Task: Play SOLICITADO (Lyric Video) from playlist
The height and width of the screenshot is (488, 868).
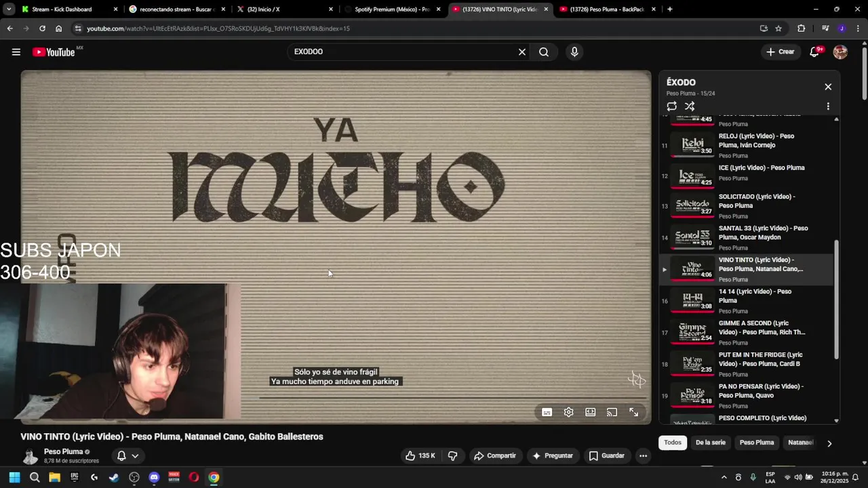Action: point(746,206)
